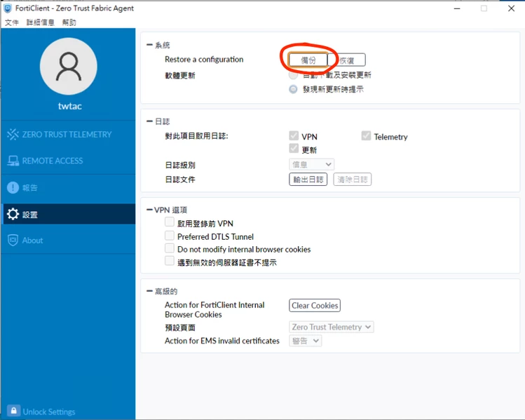Collapse the 日誌 section
The width and height of the screenshot is (525, 420).
[149, 121]
